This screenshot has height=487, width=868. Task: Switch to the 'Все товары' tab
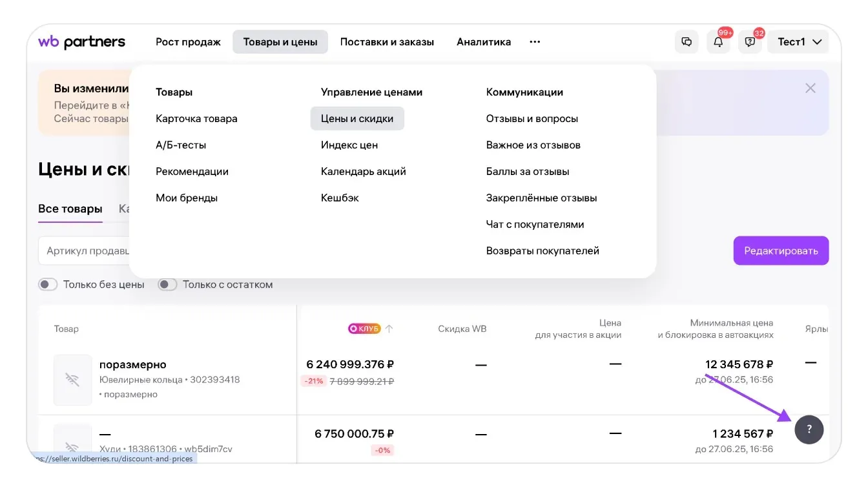[x=70, y=209]
